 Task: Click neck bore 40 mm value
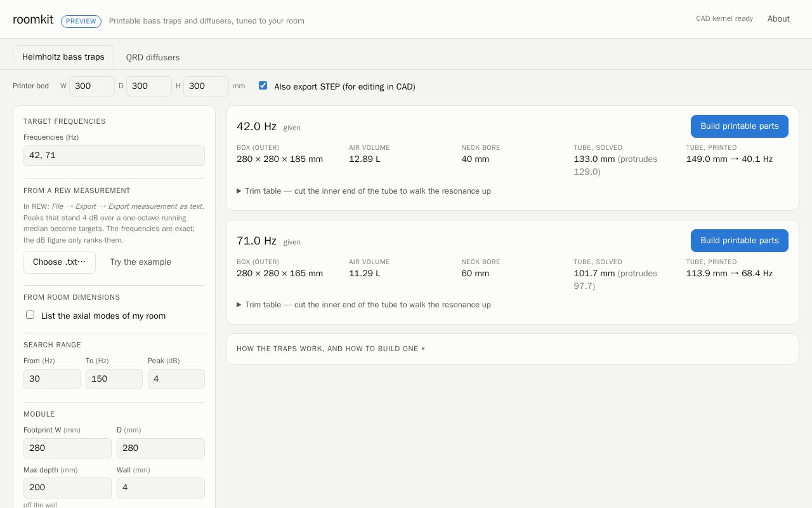tap(475, 159)
